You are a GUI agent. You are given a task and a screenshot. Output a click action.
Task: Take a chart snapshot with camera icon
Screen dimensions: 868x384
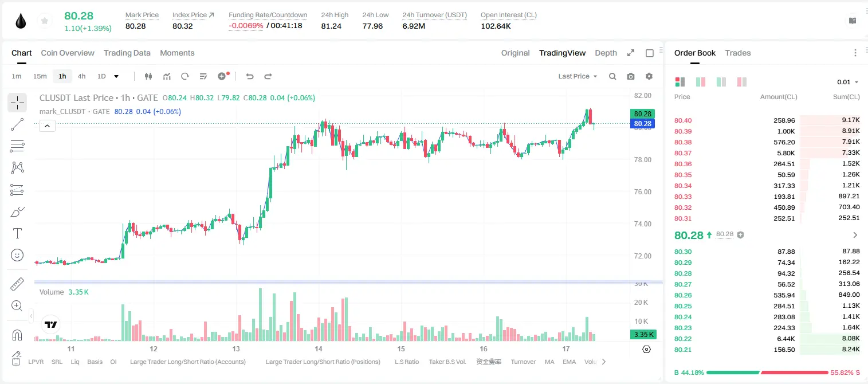coord(631,76)
